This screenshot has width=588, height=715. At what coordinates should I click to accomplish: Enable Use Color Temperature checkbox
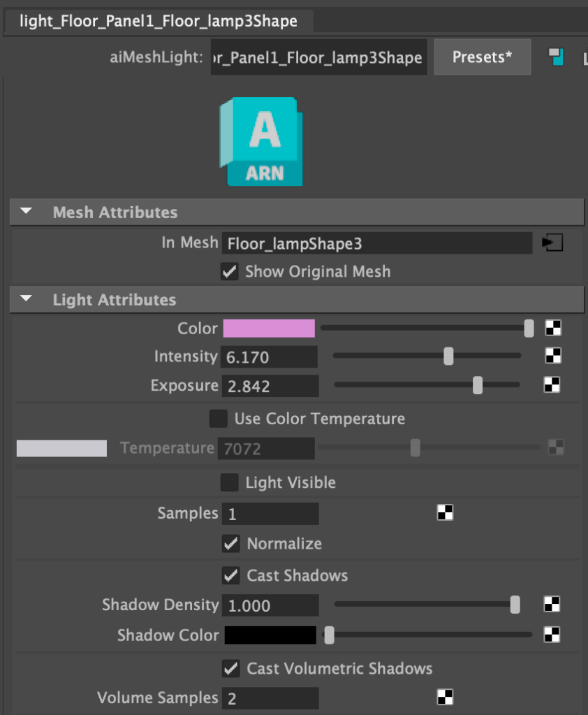[219, 419]
